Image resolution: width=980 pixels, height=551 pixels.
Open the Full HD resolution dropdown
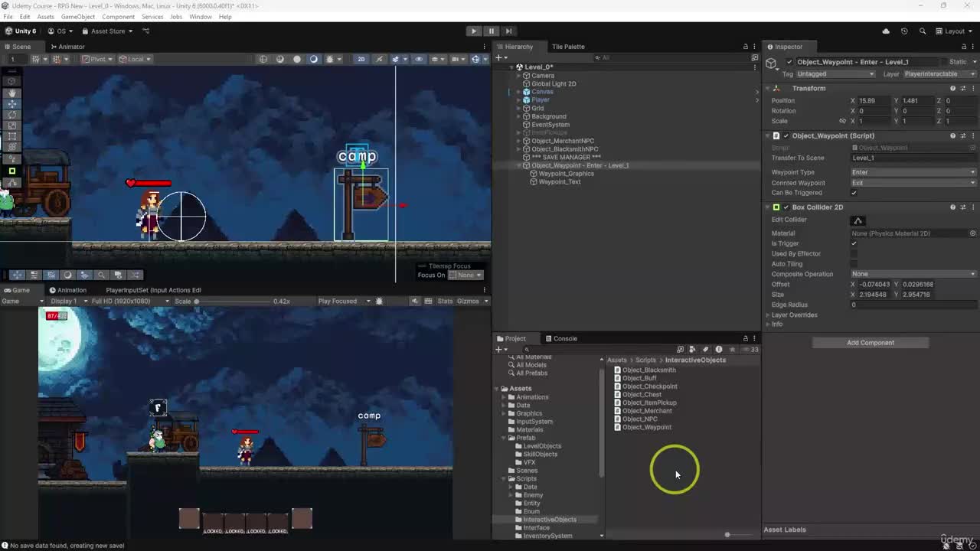(x=131, y=302)
